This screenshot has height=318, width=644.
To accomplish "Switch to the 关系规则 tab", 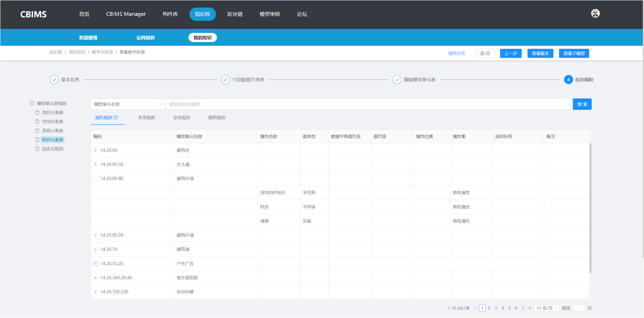I will pos(147,118).
